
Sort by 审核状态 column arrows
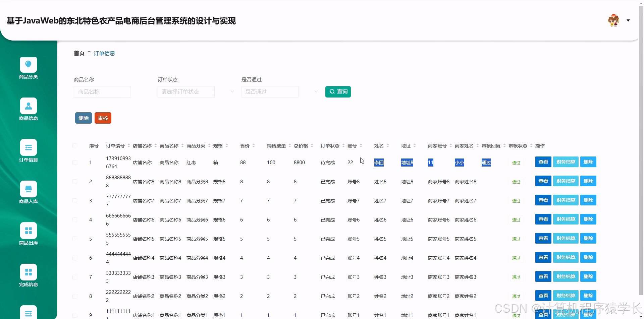(531, 146)
